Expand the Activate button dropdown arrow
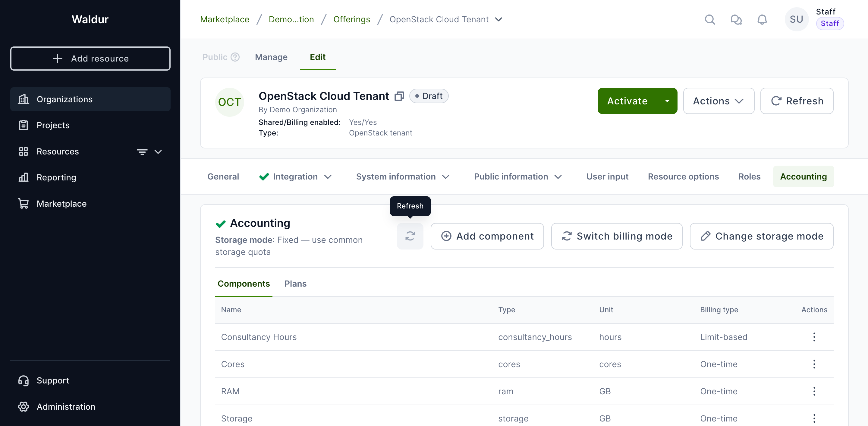 (x=667, y=101)
